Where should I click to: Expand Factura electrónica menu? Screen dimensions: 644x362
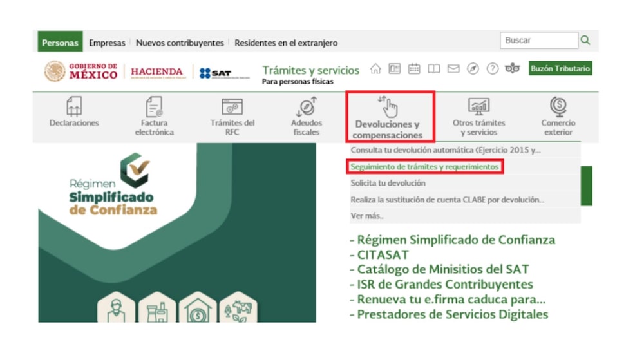coord(154,117)
